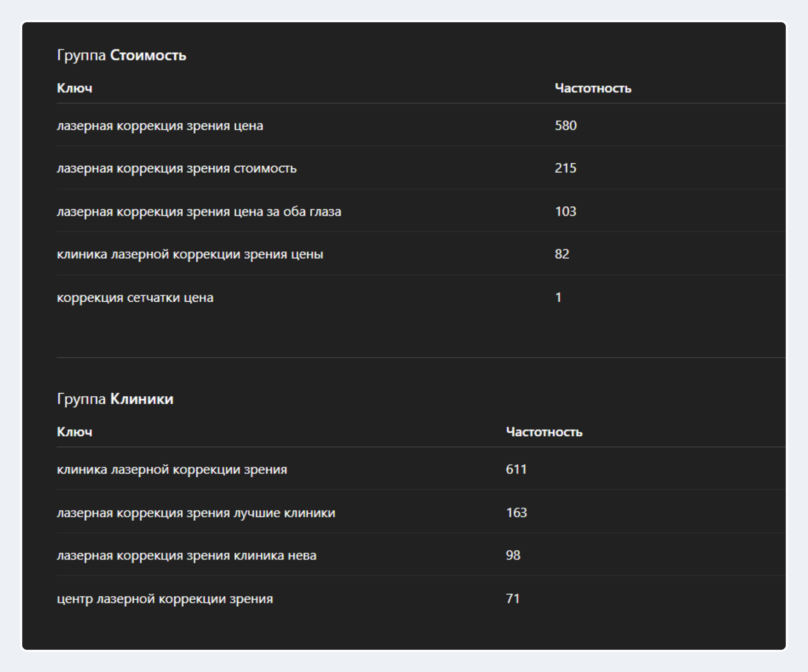Screen dimensions: 808x672
Task: Select 'лазерная коррекция зрения клиника нева'
Action: 187,556
